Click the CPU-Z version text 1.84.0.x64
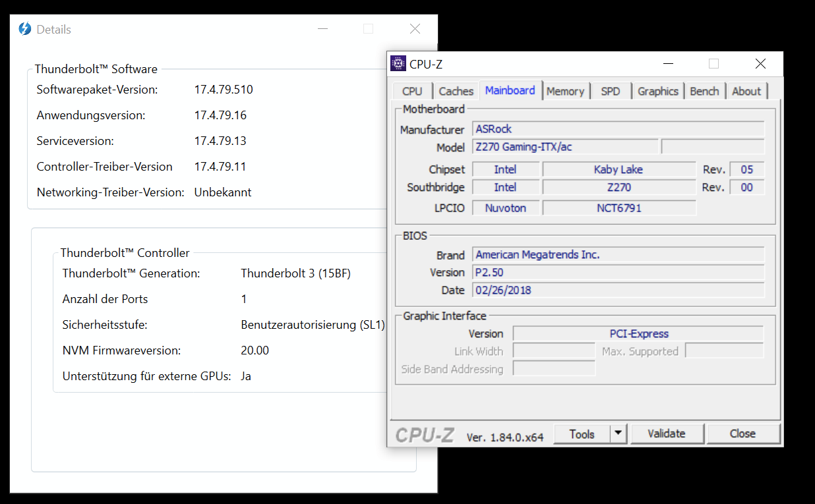Screen dimensions: 815x504 coord(505,437)
